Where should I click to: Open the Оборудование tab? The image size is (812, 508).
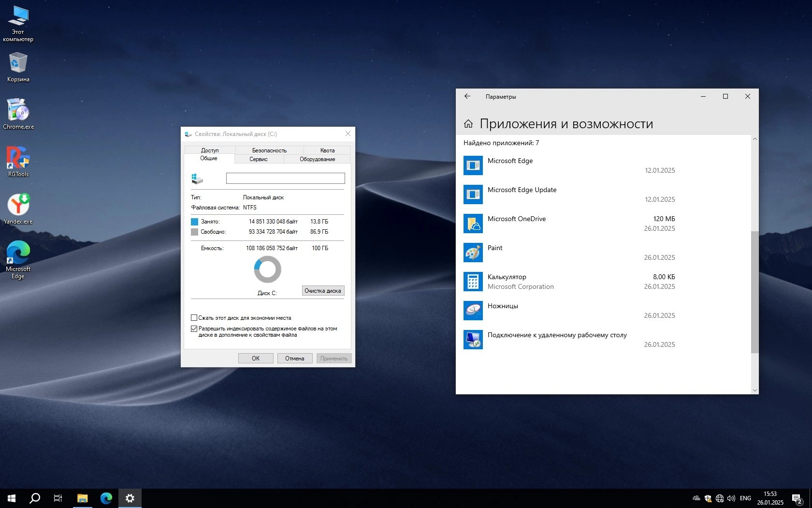tap(317, 159)
